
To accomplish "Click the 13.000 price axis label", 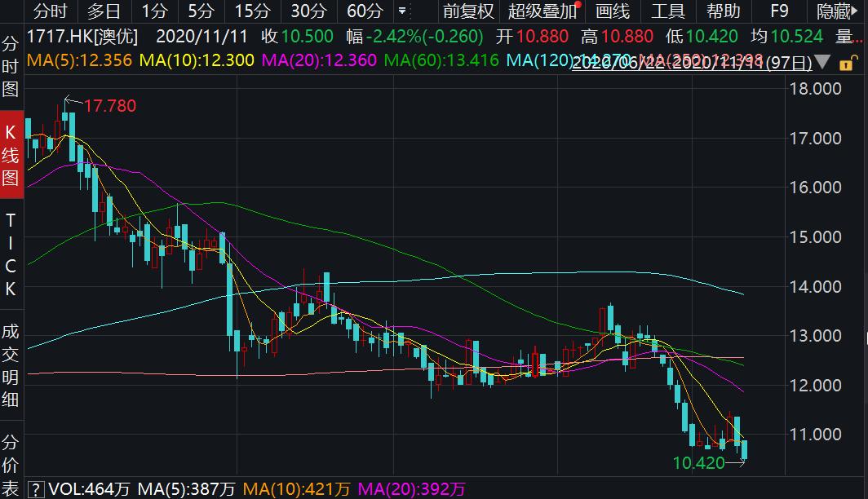I will 816,336.
